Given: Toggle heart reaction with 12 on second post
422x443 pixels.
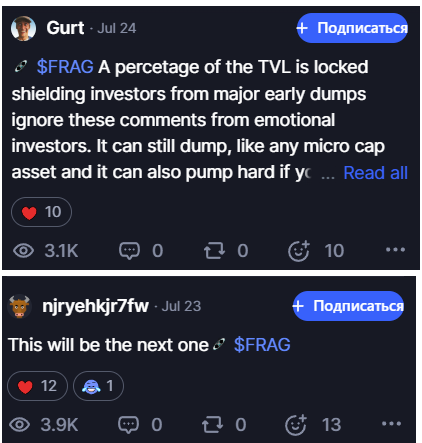Looking at the screenshot, I should click(37, 386).
